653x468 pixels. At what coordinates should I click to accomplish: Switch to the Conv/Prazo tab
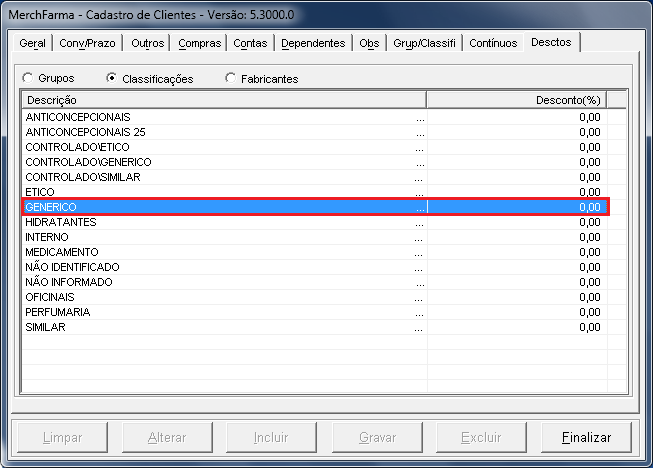[x=87, y=44]
